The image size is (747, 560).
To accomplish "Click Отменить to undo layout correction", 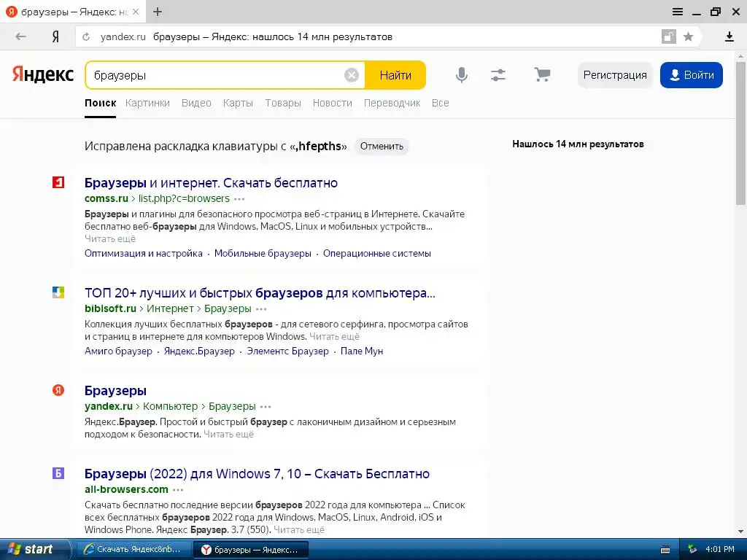I will 382,146.
